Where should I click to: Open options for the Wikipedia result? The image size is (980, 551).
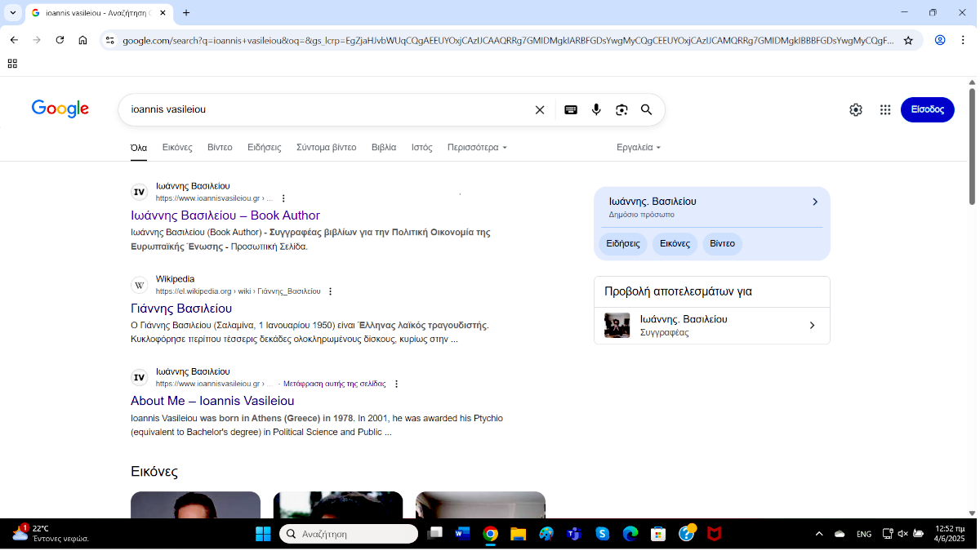point(330,291)
